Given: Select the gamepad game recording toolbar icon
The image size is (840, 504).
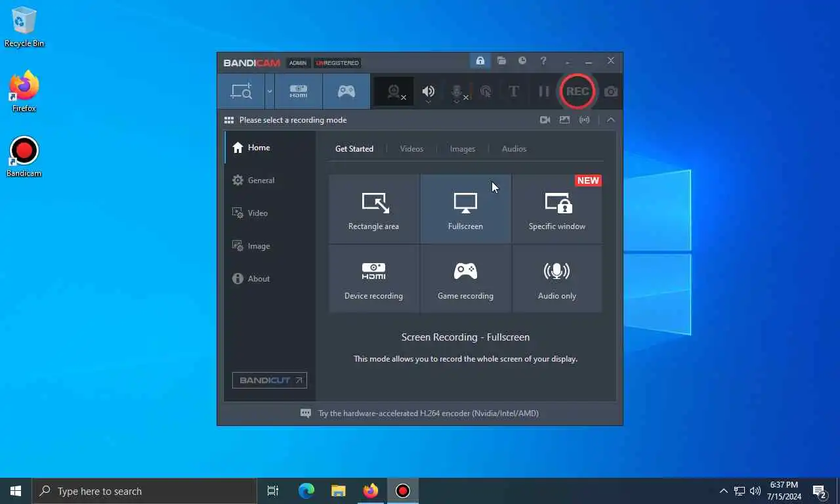Looking at the screenshot, I should click(346, 91).
